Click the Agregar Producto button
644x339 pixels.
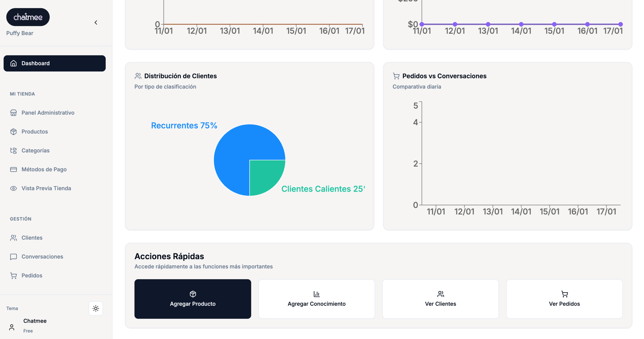[x=193, y=299]
